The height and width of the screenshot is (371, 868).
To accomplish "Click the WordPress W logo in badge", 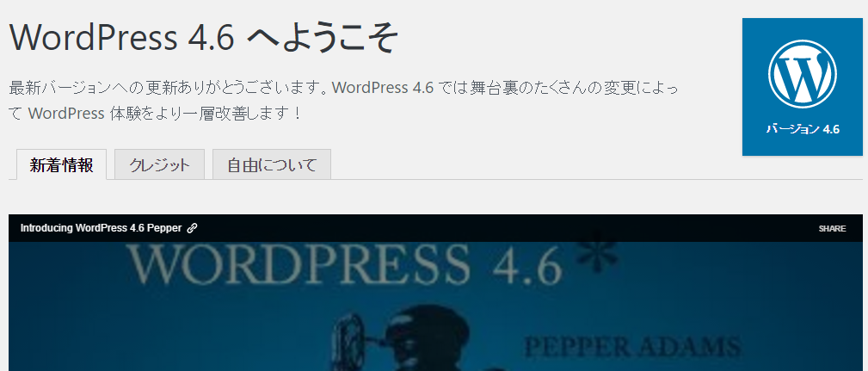I will [x=802, y=74].
